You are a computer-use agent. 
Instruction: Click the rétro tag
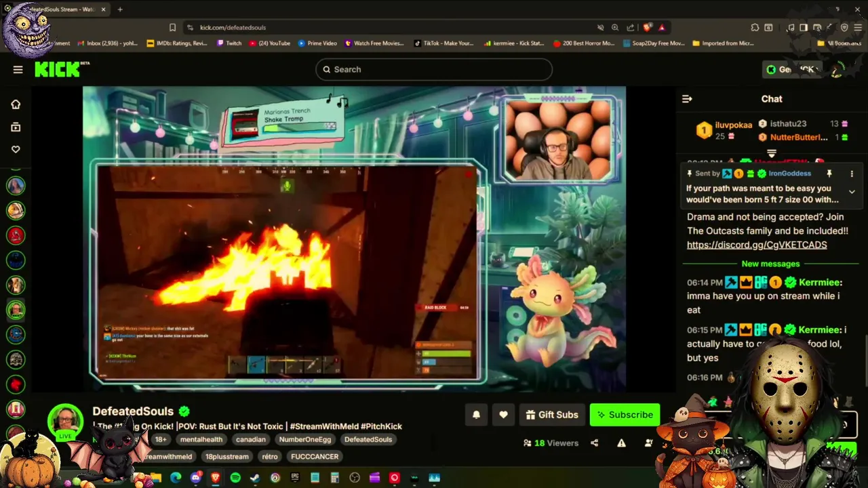pyautogui.click(x=270, y=456)
